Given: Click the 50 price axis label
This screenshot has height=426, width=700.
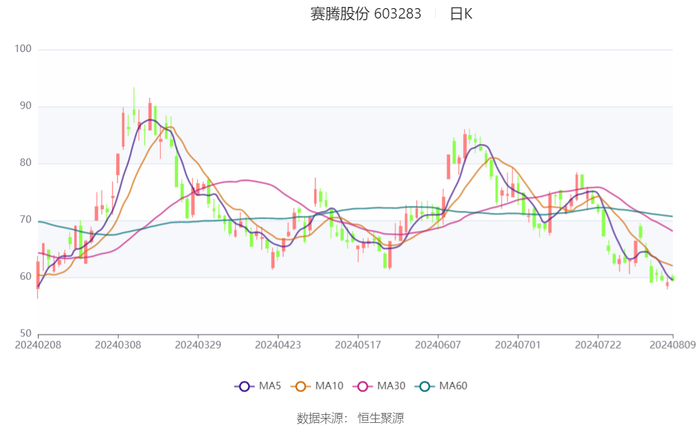Looking at the screenshot, I should coord(26,333).
